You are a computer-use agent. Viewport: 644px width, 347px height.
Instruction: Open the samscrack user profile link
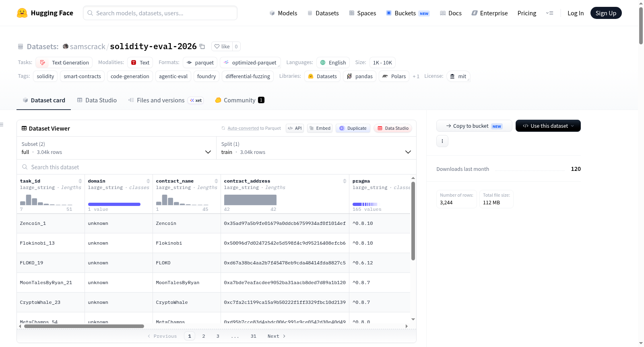pos(87,46)
